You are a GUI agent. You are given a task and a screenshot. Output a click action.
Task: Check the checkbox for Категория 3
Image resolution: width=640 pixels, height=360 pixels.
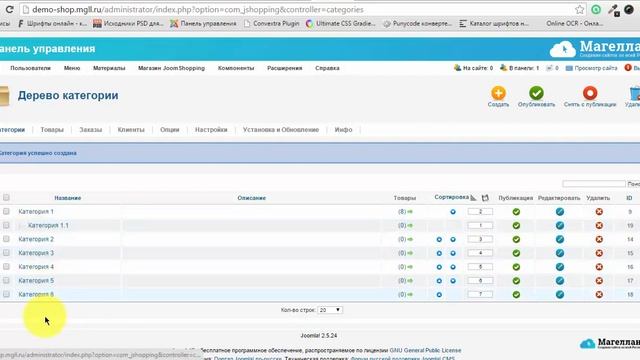(x=6, y=253)
